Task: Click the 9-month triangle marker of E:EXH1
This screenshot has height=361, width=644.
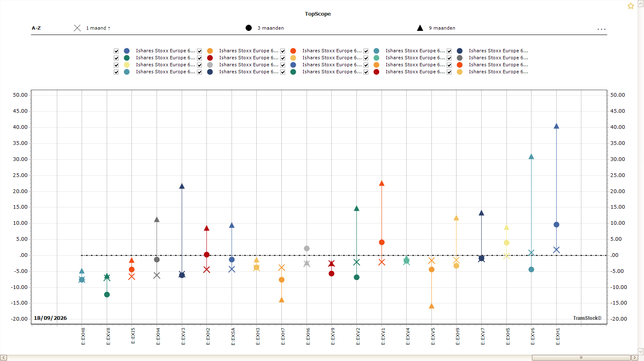Action: [x=556, y=126]
